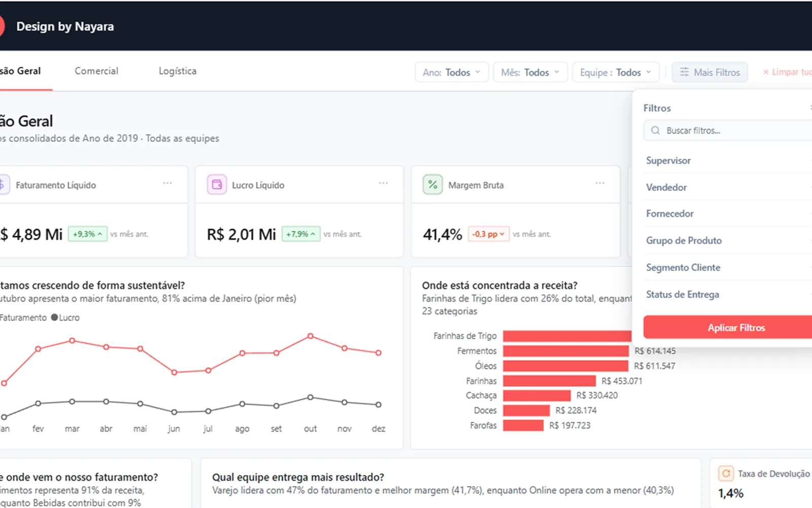The width and height of the screenshot is (812, 508).
Task: Click Limpar tudo link
Action: pyautogui.click(x=788, y=72)
